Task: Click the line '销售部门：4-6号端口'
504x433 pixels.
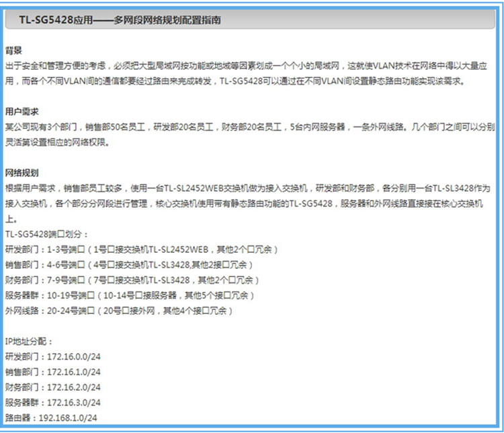Action: (x=129, y=265)
